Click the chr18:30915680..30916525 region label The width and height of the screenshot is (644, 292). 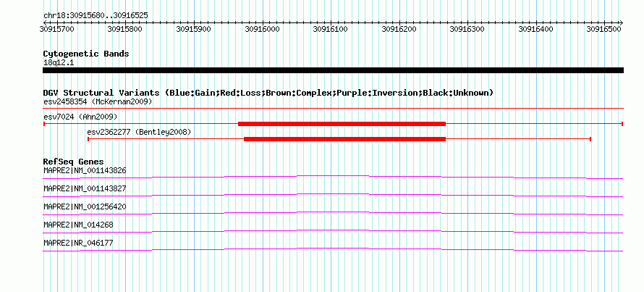coord(96,16)
